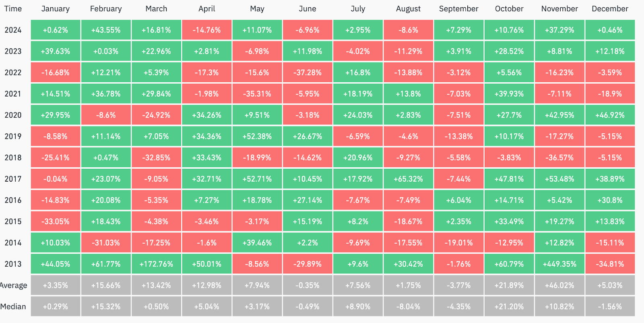This screenshot has height=323, width=644.
Task: Click the Median row label
Action: (13, 306)
